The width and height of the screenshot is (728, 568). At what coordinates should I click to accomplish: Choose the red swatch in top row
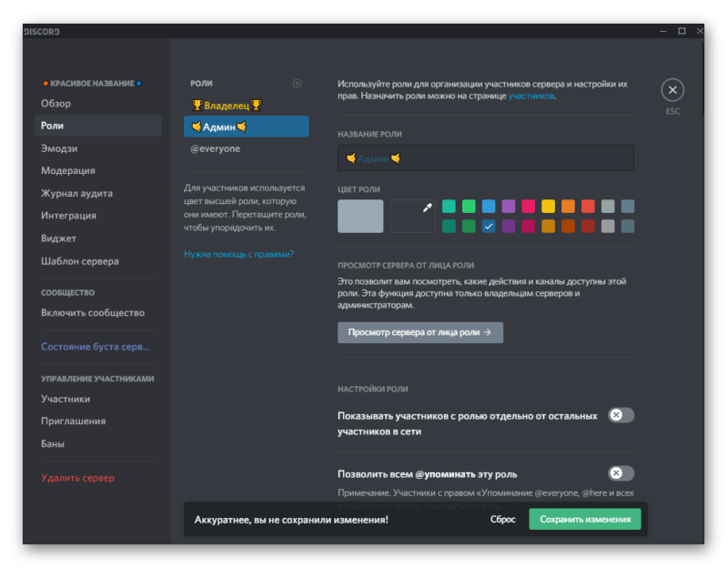[x=588, y=206]
